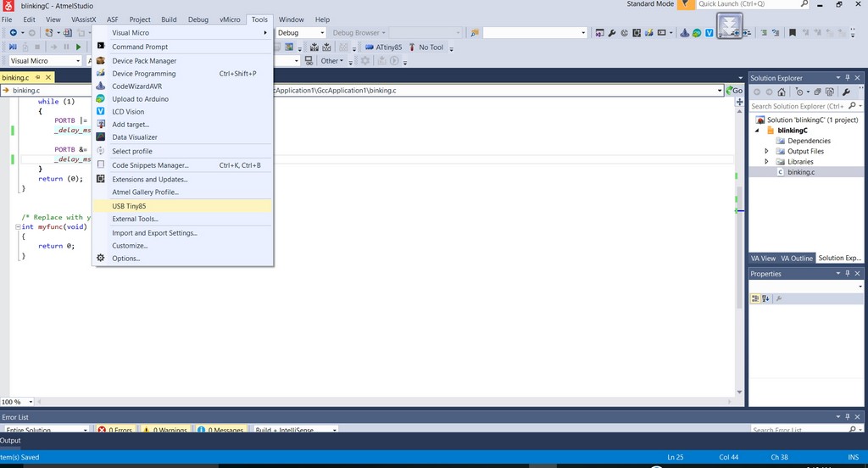868x468 pixels.
Task: Expand Visual Micro submenu arrow
Action: tap(265, 33)
